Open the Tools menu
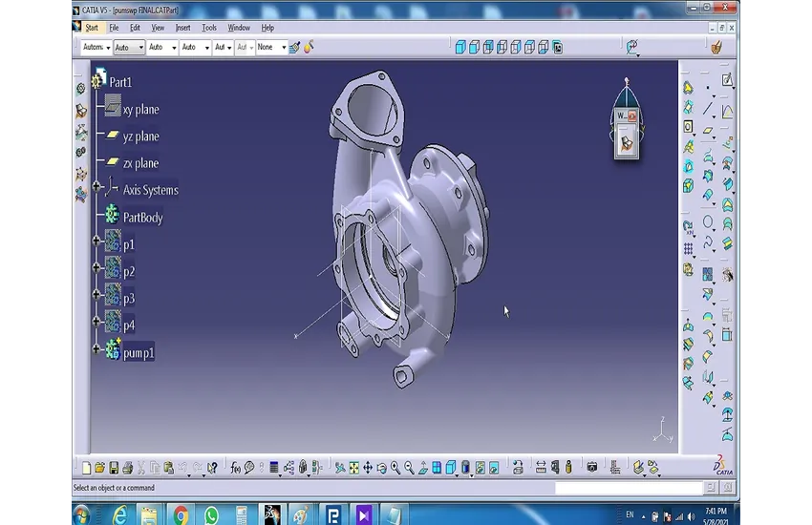Viewport: 812px width, 525px height. (209, 28)
